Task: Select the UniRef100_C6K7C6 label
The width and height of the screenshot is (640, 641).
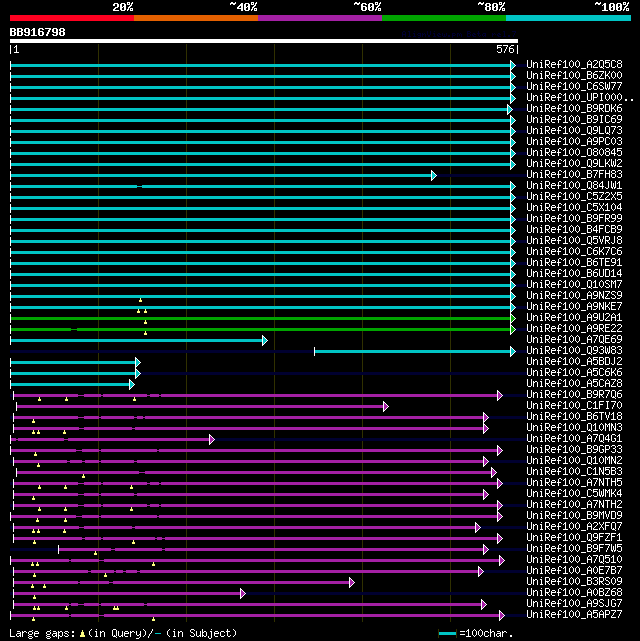Action: tap(574, 252)
